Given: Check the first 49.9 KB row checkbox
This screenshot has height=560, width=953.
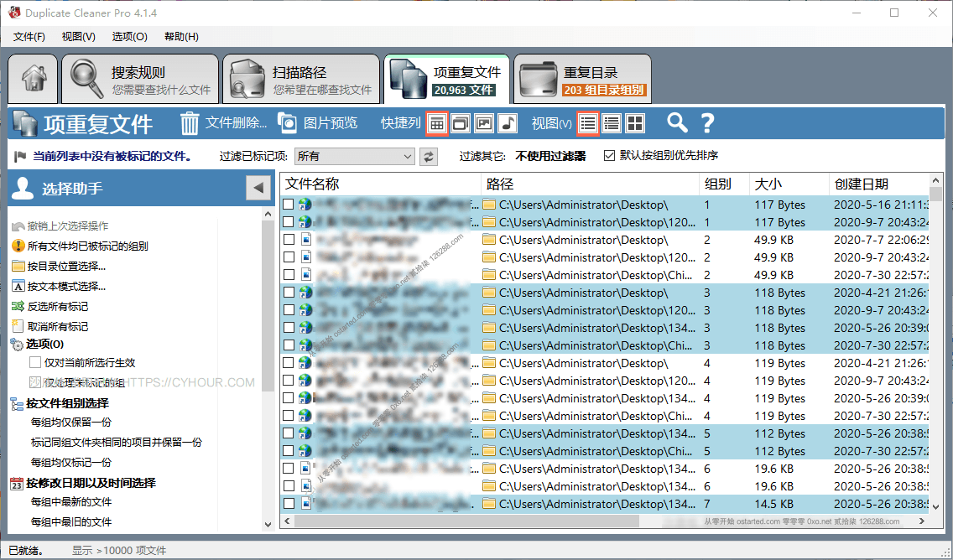Looking at the screenshot, I should pos(289,240).
